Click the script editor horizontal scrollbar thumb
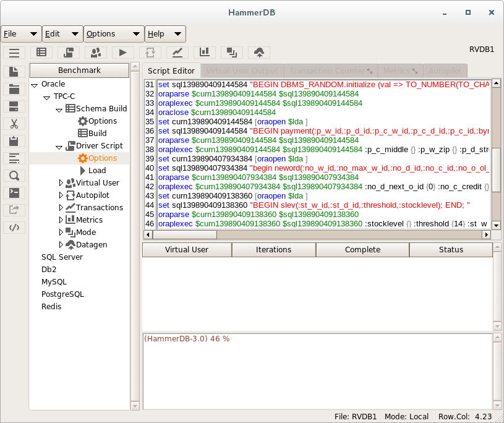Screen dimensions: 504x423 pyautogui.click(x=185, y=234)
